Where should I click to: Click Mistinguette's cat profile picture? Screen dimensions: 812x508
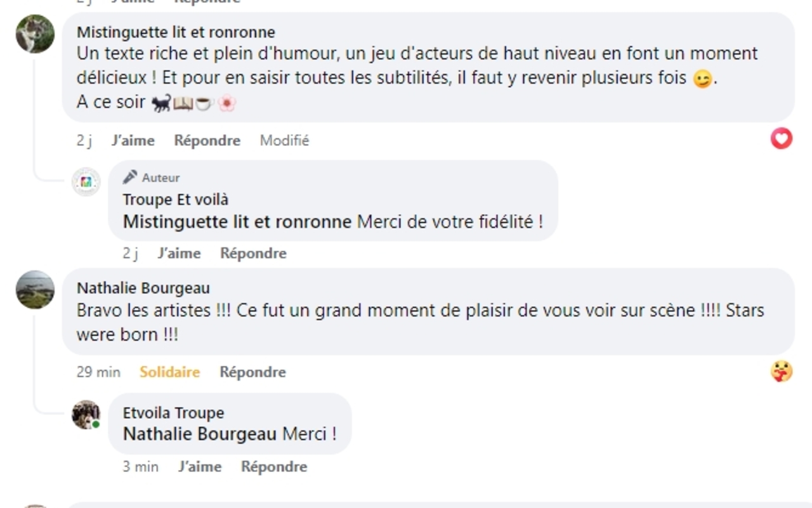35,34
